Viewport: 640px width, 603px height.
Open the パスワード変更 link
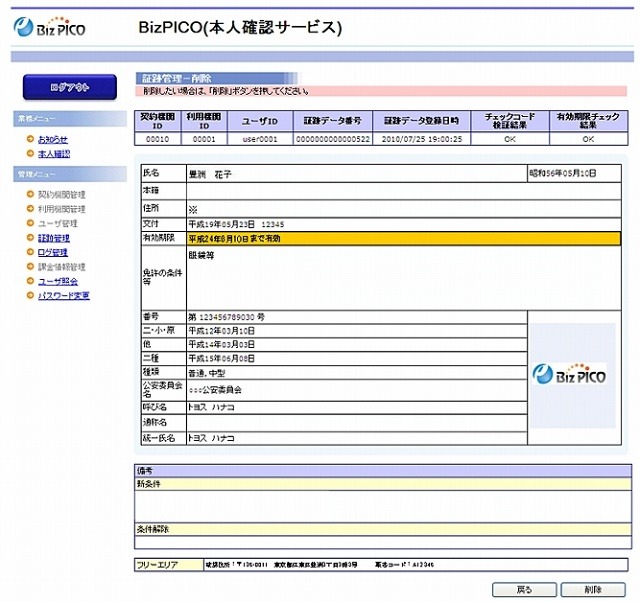(64, 296)
